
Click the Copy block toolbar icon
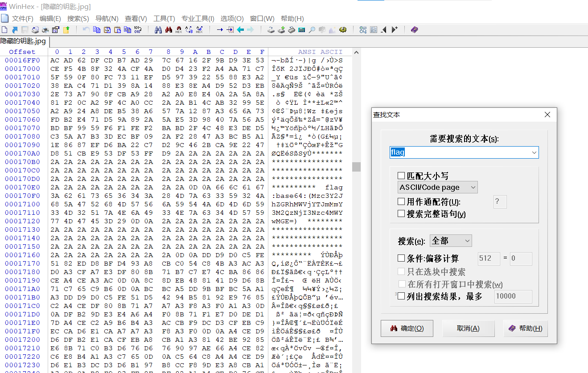tap(97, 30)
